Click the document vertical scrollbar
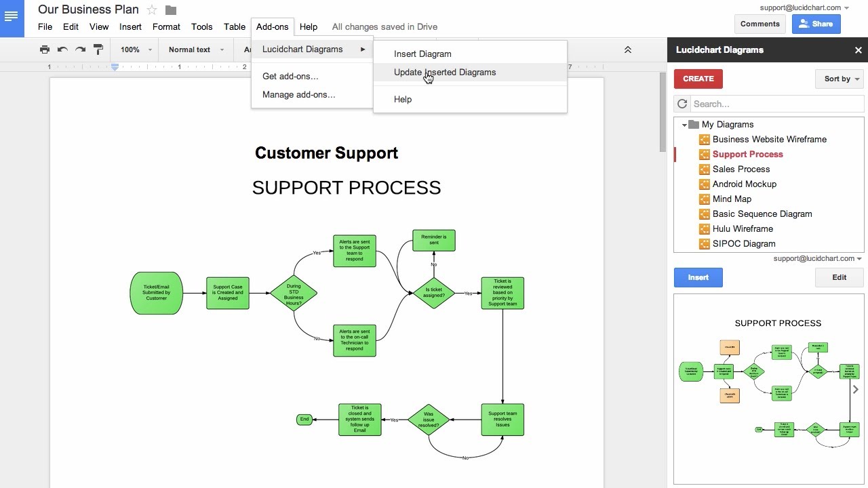The width and height of the screenshot is (868, 488). pos(663,112)
